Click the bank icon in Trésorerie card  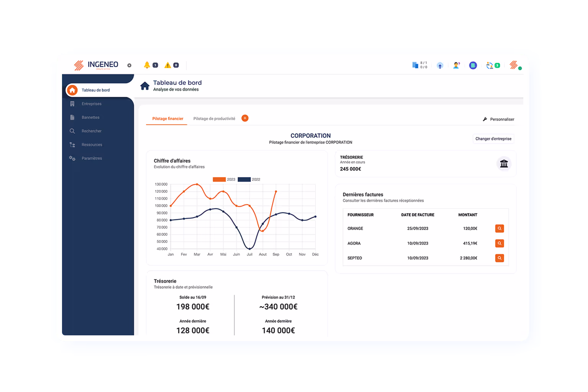(504, 164)
